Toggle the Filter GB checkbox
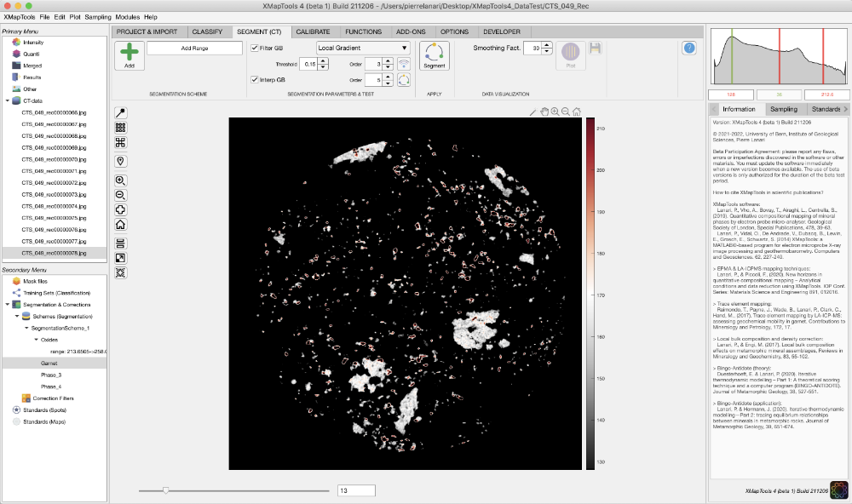852x504 pixels. (x=254, y=49)
